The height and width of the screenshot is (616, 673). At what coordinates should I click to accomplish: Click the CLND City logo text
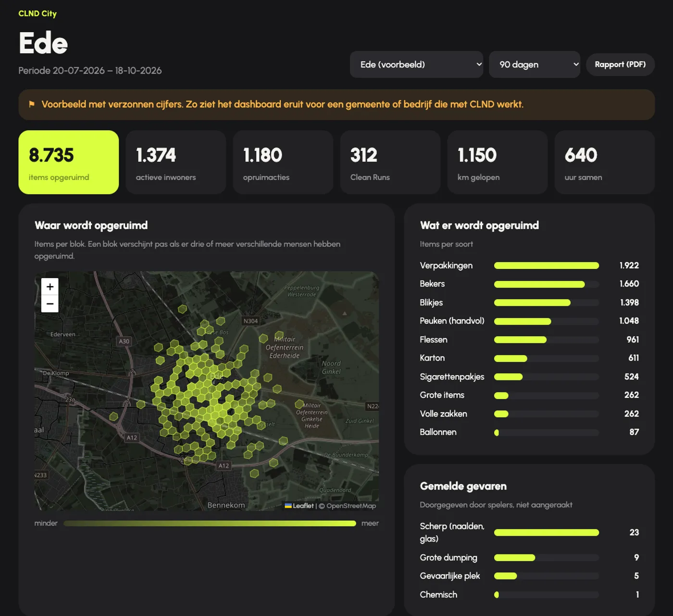[x=37, y=13]
